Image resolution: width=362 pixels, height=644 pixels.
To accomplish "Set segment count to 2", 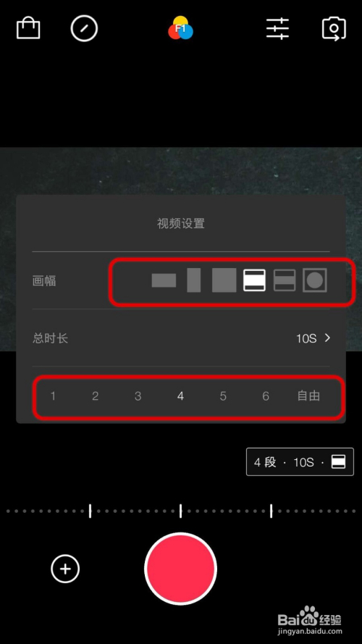I will tap(96, 396).
